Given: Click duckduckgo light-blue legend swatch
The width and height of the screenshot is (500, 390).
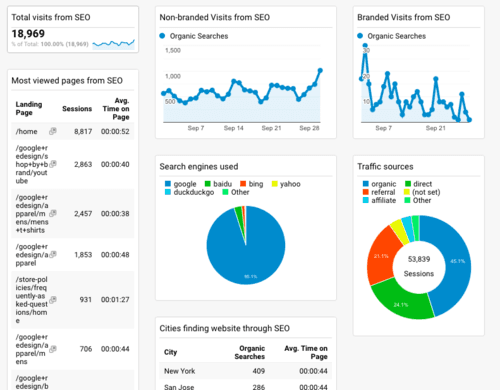Looking at the screenshot, I should pos(168,192).
